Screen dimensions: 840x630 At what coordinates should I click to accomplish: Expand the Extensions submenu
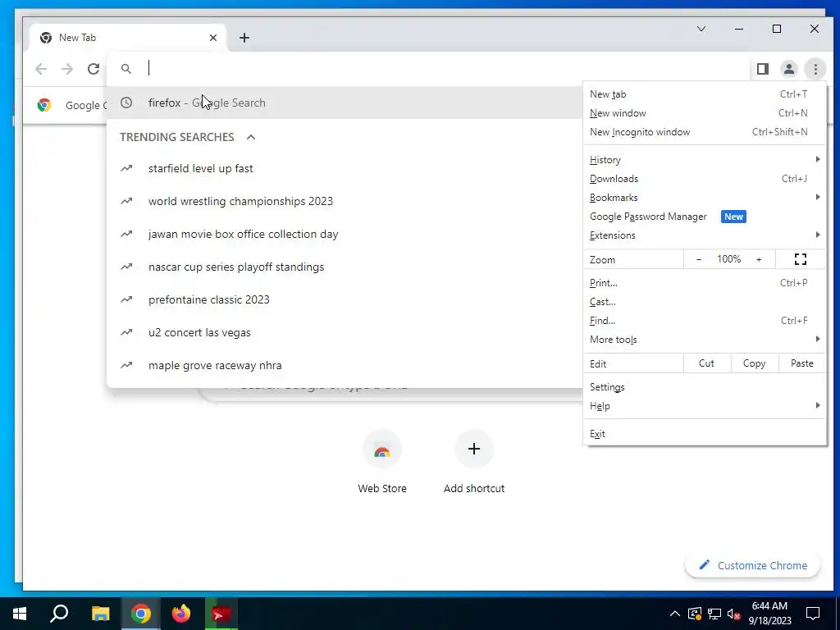pyautogui.click(x=705, y=235)
